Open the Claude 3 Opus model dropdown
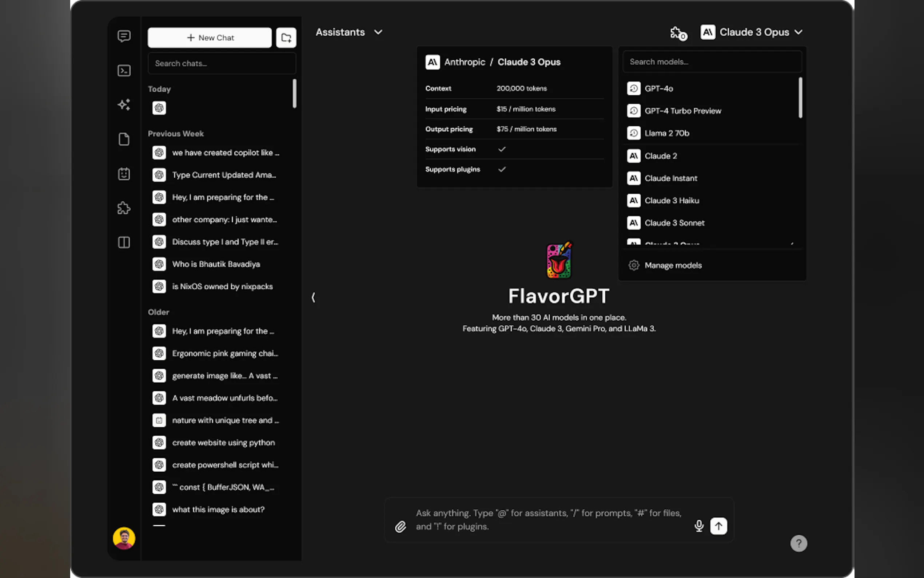 [x=751, y=32]
